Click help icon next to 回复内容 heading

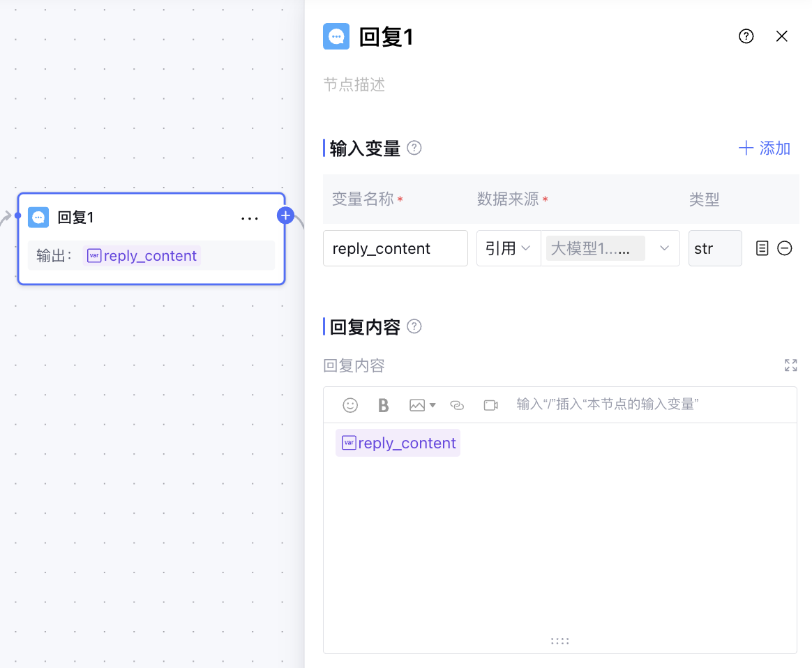point(414,326)
